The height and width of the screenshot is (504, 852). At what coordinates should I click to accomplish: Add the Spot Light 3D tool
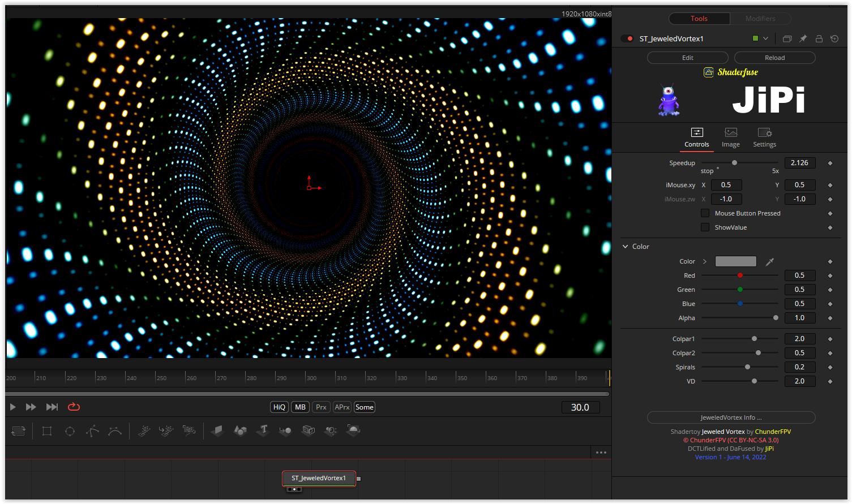(331, 431)
